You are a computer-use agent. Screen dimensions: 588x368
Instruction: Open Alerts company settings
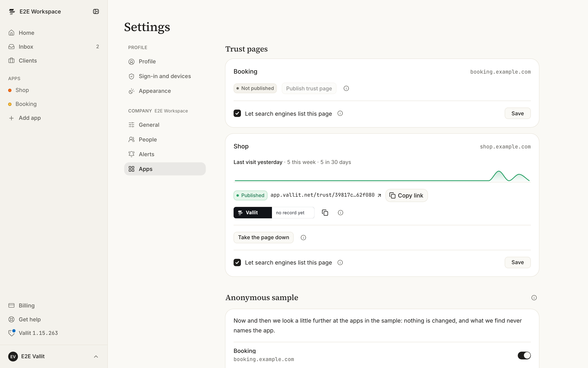pos(165,154)
